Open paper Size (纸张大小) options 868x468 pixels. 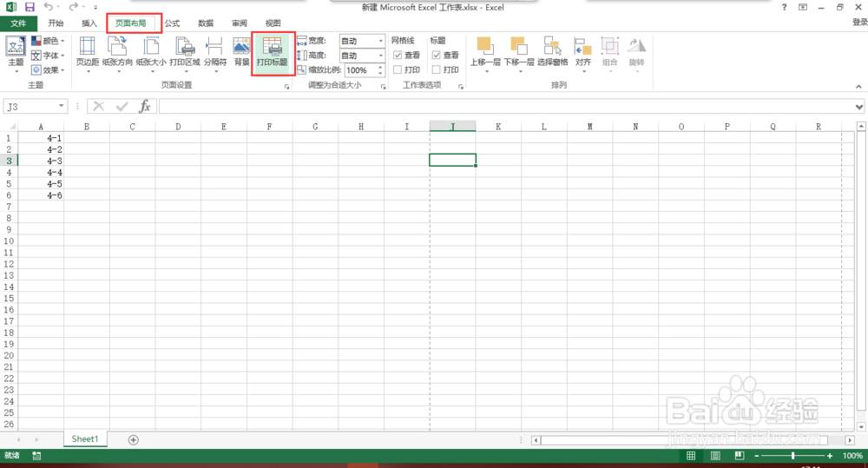pos(150,53)
